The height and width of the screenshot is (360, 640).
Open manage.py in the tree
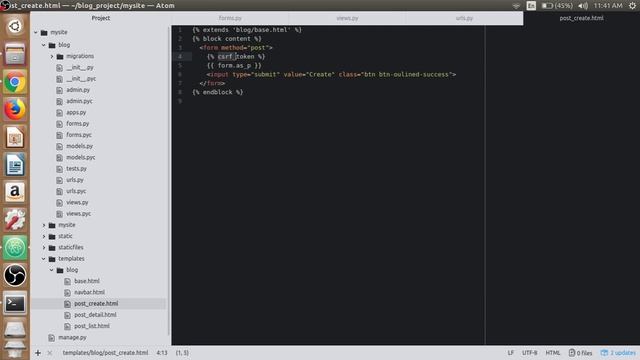72,338
